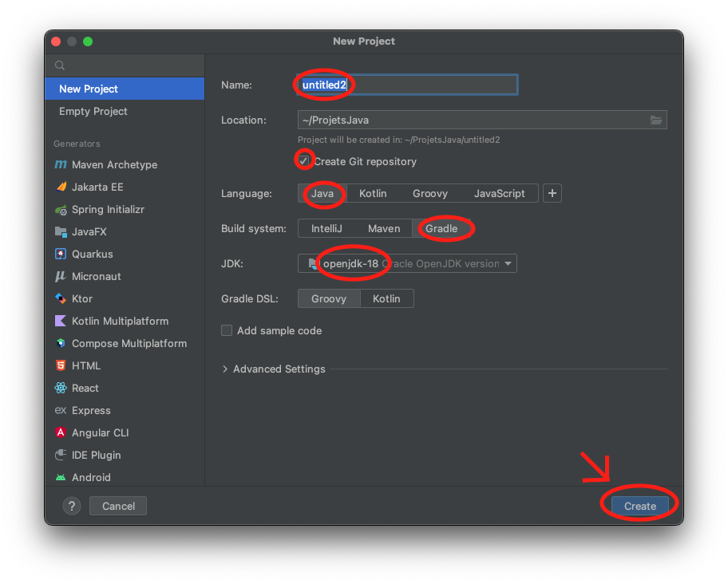Click the Jakarta EE generator icon
The image size is (728, 584).
61,187
